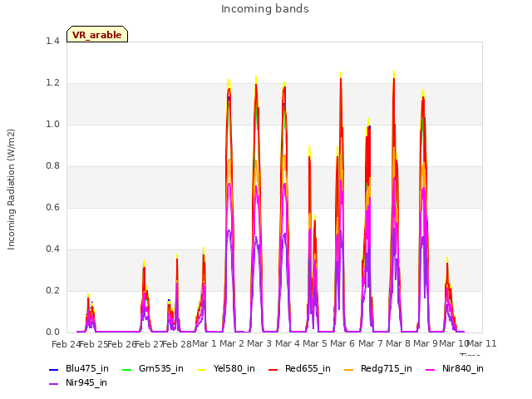Click the red Red655_in legend swatch
This screenshot has height=399, width=532.
pyautogui.click(x=273, y=369)
